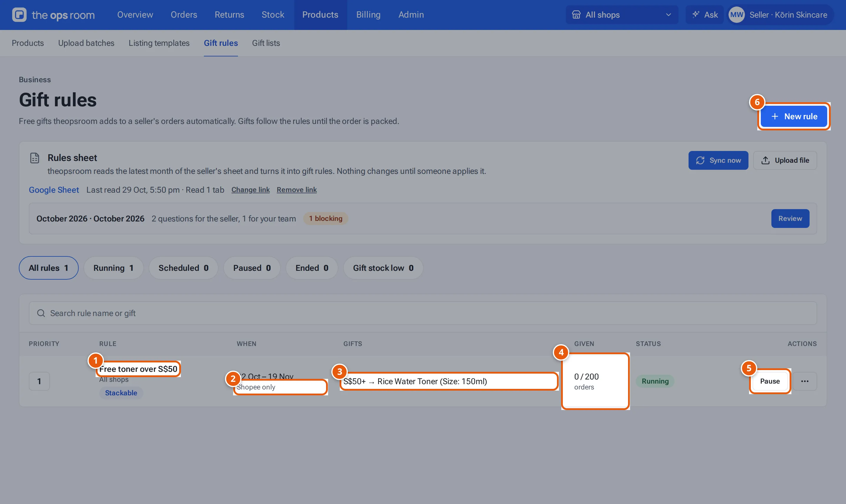The width and height of the screenshot is (846, 504).
Task: Click the Ask sparkle icon
Action: [696, 15]
